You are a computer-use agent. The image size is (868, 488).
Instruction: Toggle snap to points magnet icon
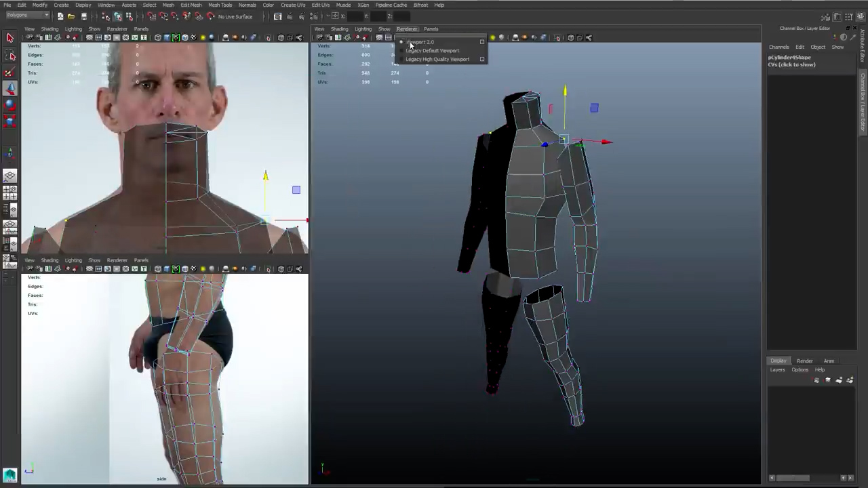(x=174, y=16)
